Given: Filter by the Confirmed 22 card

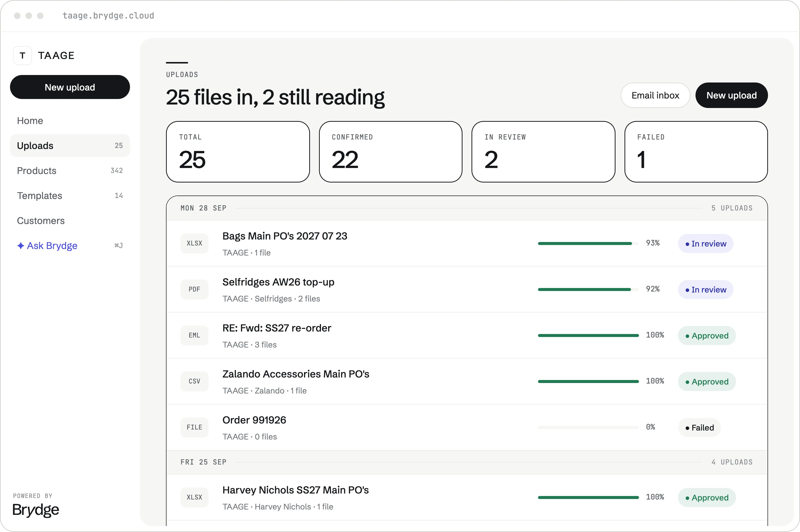Looking at the screenshot, I should click(x=390, y=152).
